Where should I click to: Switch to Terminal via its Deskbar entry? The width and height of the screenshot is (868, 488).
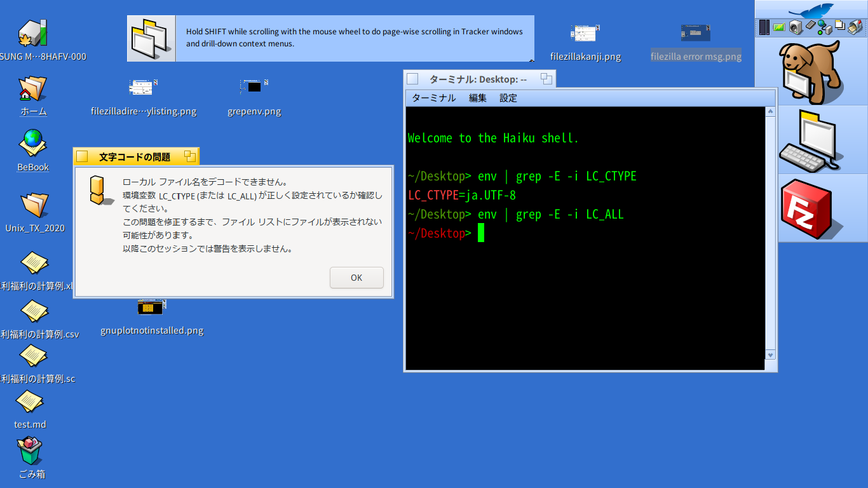[811, 141]
